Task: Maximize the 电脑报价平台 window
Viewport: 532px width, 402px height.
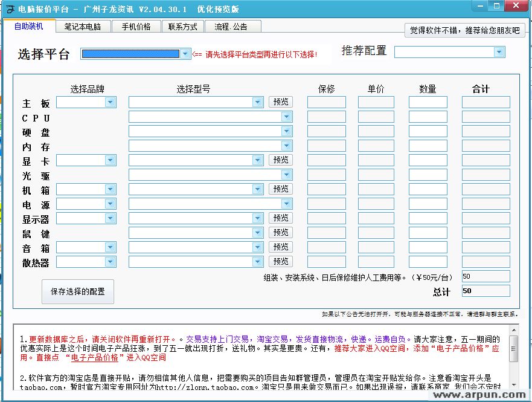Action: point(497,6)
